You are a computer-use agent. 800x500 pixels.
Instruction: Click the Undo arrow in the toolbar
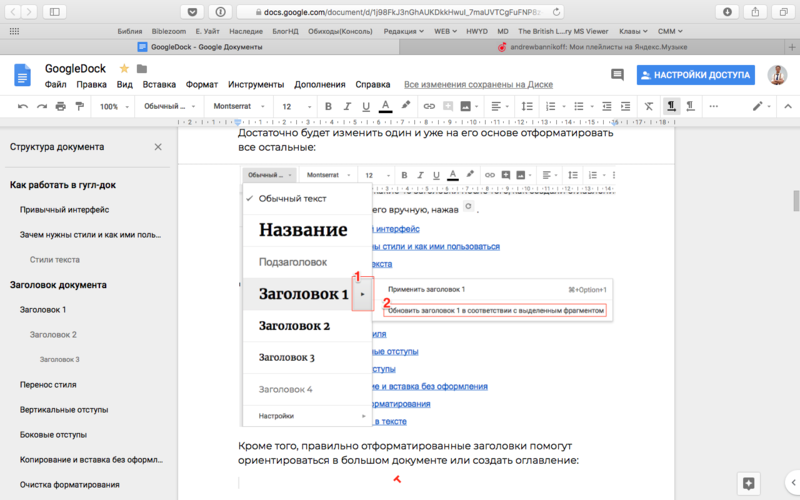pyautogui.click(x=23, y=106)
